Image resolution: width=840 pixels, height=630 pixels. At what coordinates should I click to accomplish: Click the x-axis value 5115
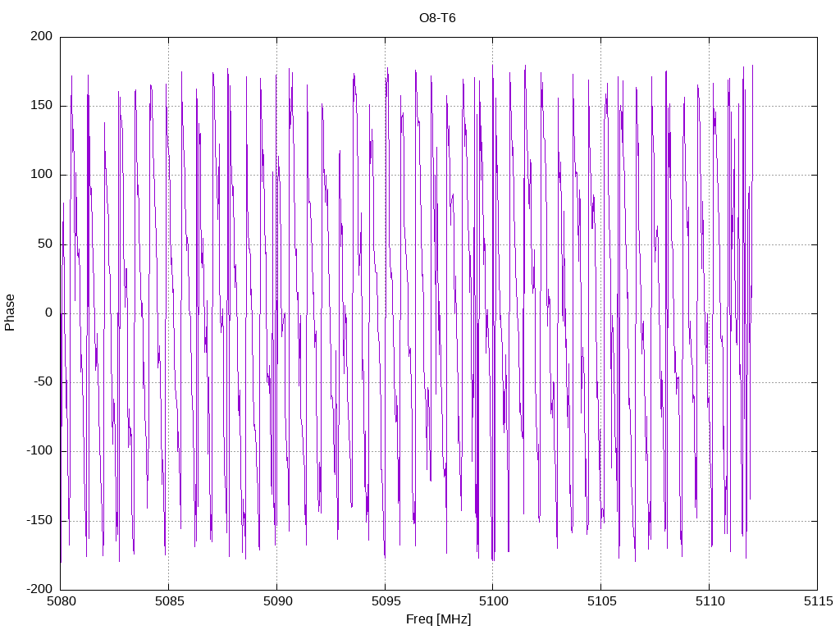click(x=819, y=601)
